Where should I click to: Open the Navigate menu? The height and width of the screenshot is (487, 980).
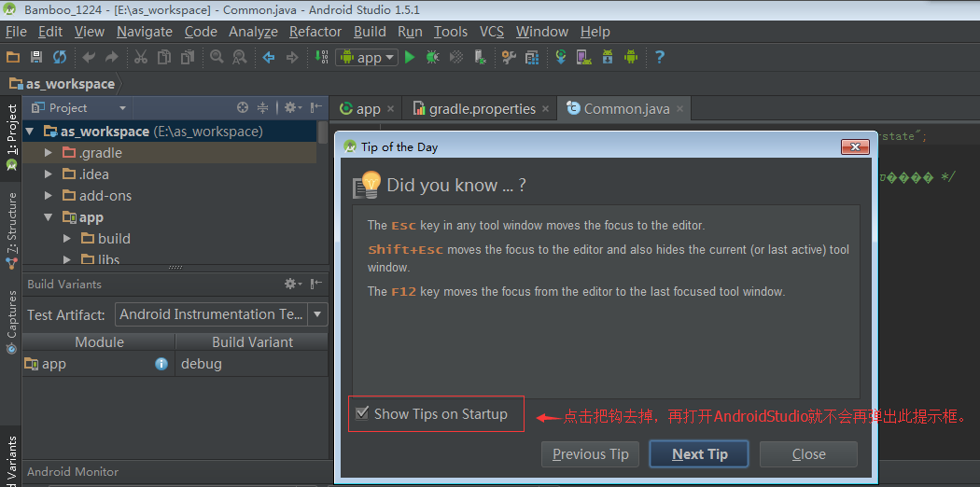pos(145,31)
